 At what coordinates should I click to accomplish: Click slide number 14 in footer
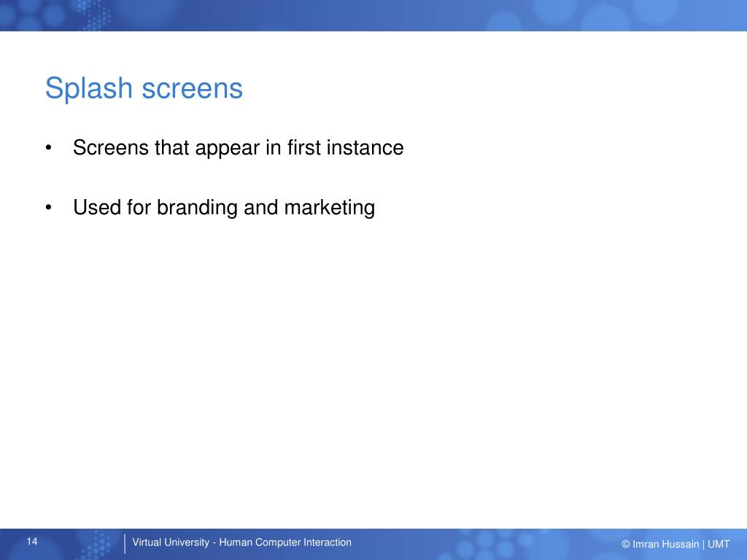pyautogui.click(x=32, y=542)
